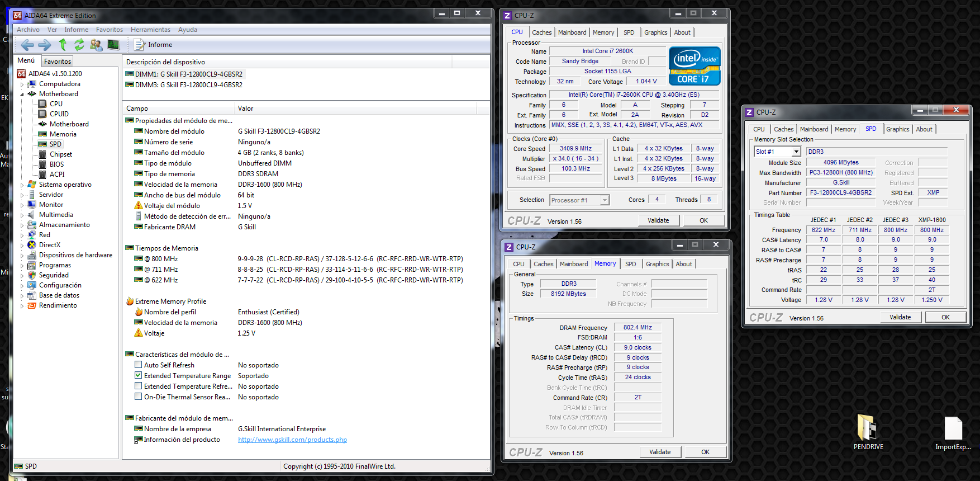The image size is (980, 481).
Task: Click the Intel Core i7 logo in CPU-Z
Action: pyautogui.click(x=694, y=66)
